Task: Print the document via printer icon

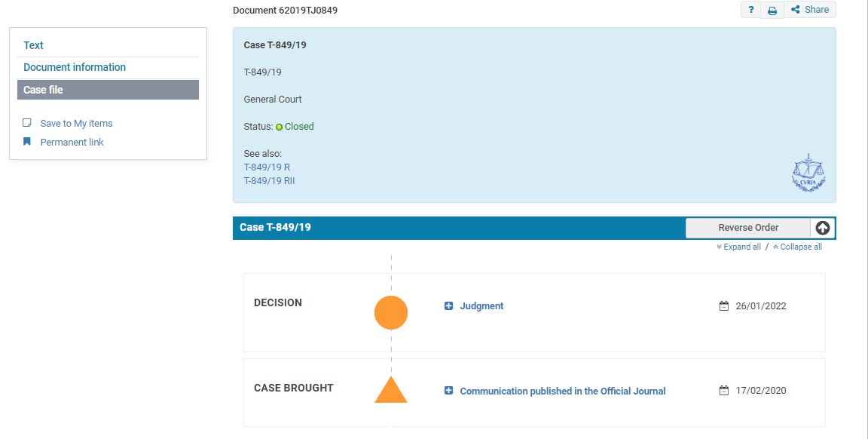Action: click(x=772, y=10)
